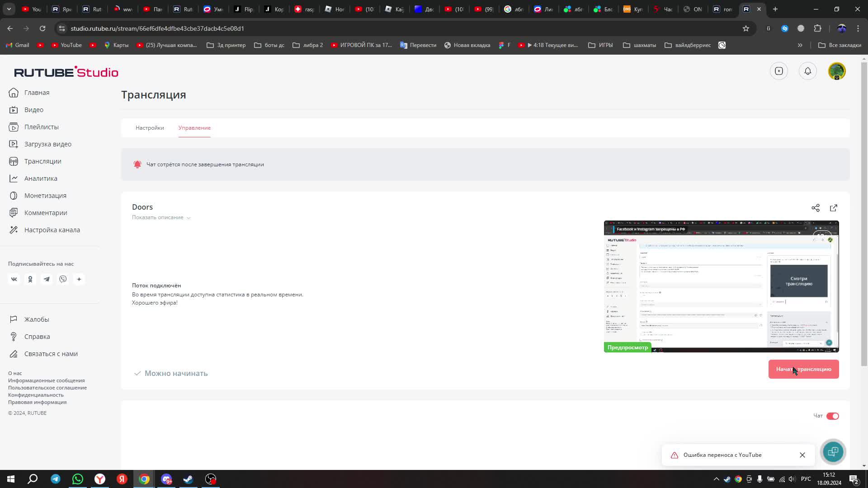868x488 pixels.
Task: Click the Odnoklassniki social icon
Action: pos(30,279)
